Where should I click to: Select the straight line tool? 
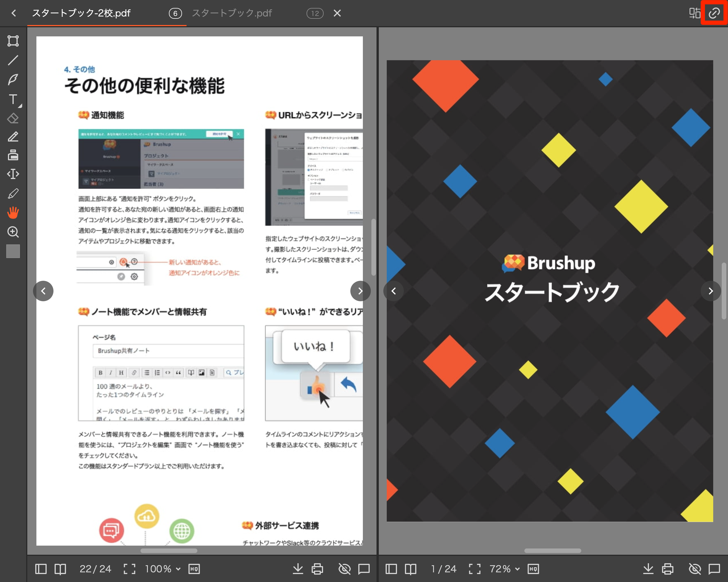point(13,60)
